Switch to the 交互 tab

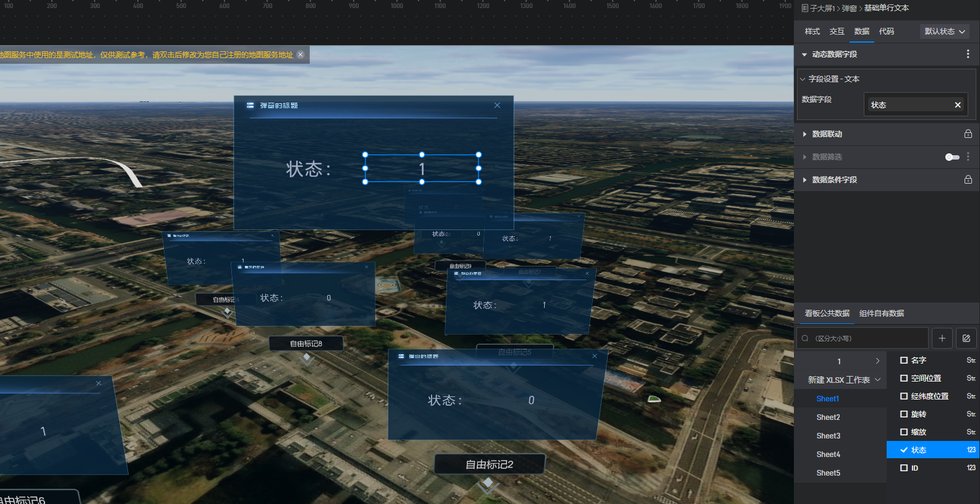click(x=837, y=32)
